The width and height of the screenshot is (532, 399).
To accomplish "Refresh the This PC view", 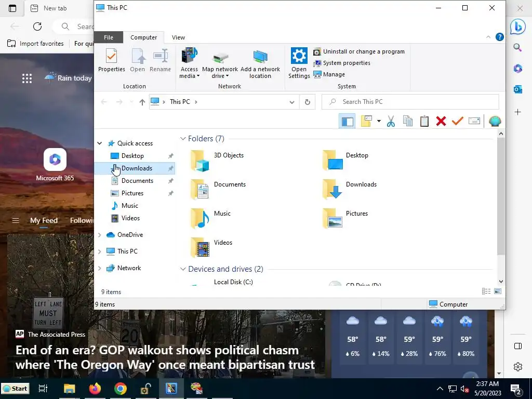I will click(308, 102).
